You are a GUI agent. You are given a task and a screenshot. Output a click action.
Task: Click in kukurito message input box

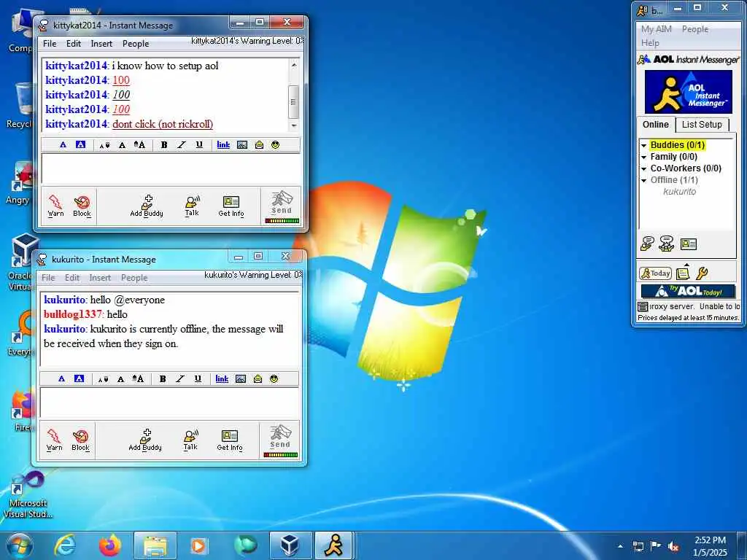coord(169,402)
